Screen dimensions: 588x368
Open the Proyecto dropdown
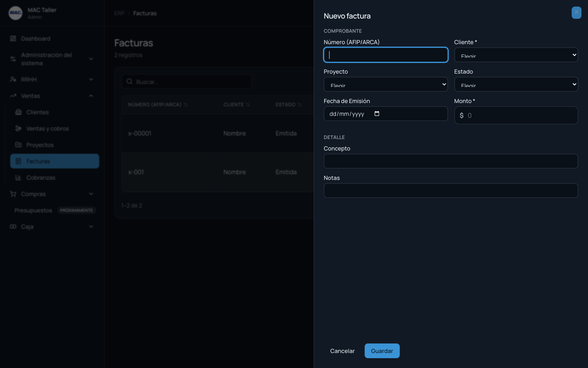coord(386,84)
